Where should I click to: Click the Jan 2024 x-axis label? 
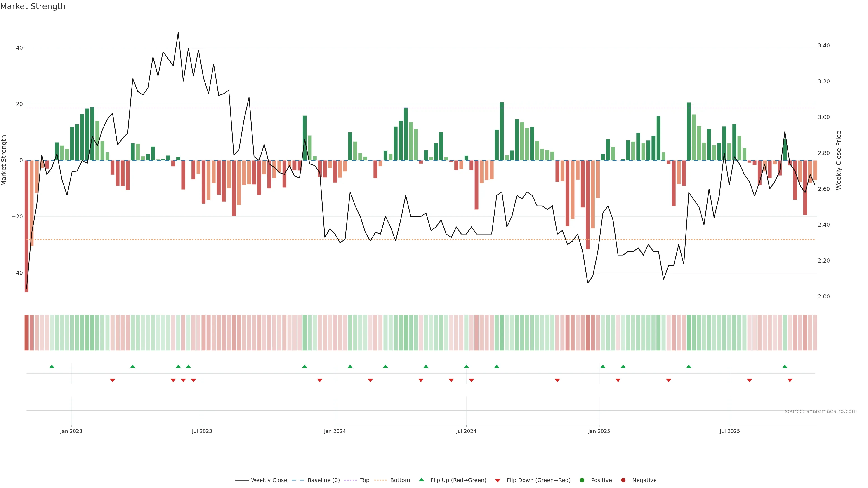click(335, 431)
